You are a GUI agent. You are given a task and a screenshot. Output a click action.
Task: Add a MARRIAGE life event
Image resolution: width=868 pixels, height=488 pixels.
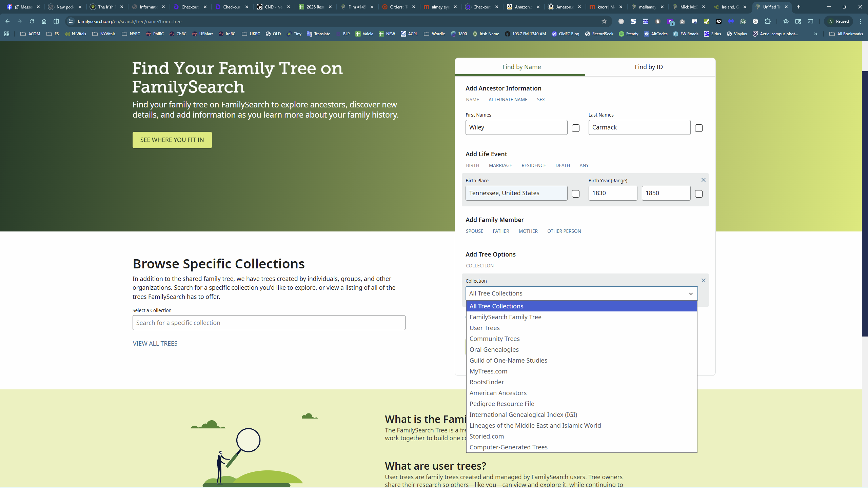point(500,165)
